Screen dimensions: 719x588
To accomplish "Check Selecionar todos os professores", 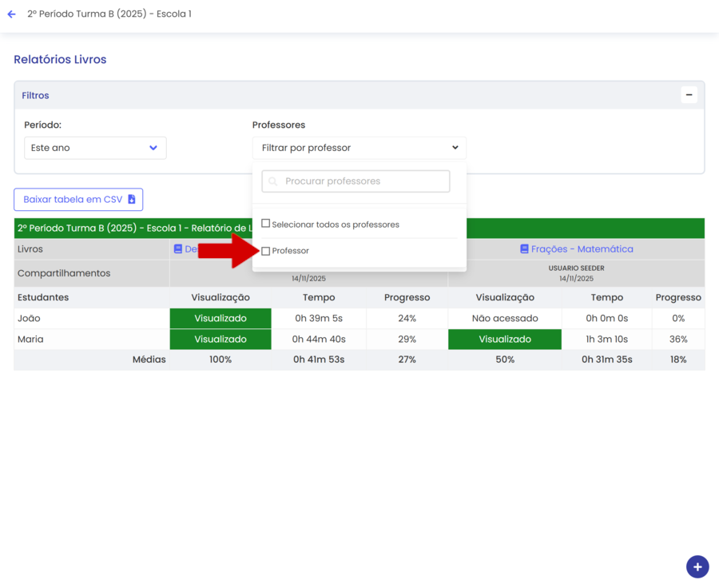I will pyautogui.click(x=266, y=224).
